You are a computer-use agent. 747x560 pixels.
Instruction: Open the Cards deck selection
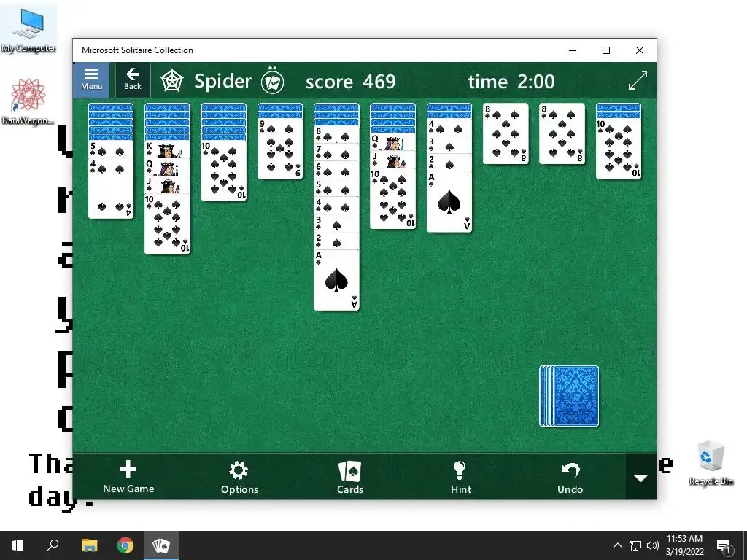(x=349, y=477)
